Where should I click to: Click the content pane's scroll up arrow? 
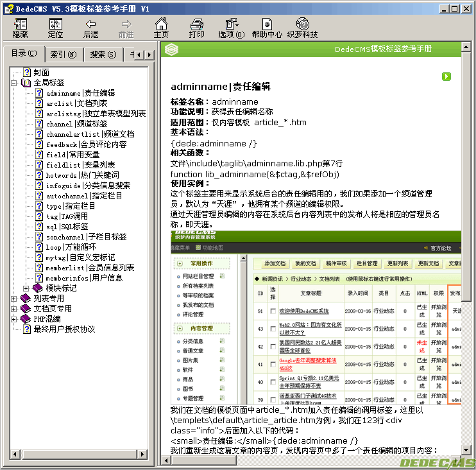coord(466,46)
